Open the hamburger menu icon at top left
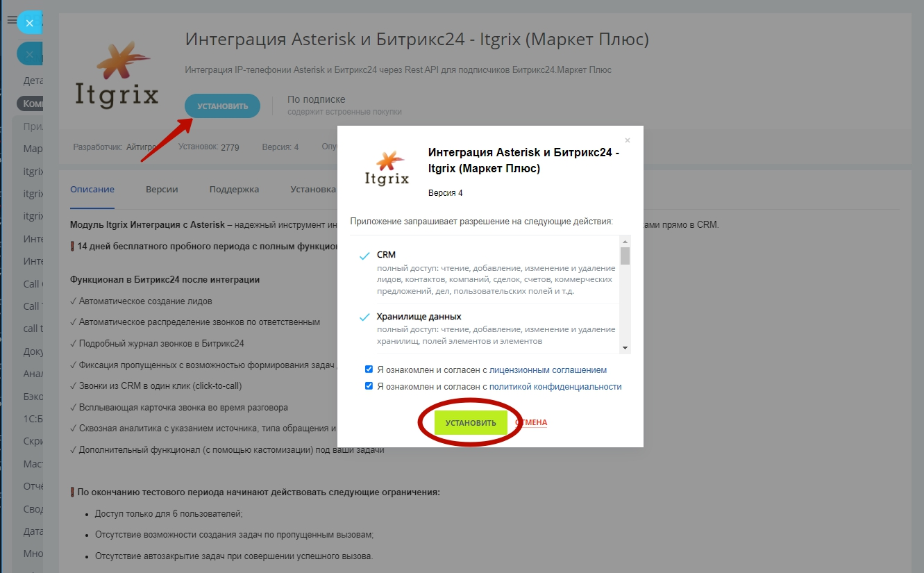 [11, 21]
